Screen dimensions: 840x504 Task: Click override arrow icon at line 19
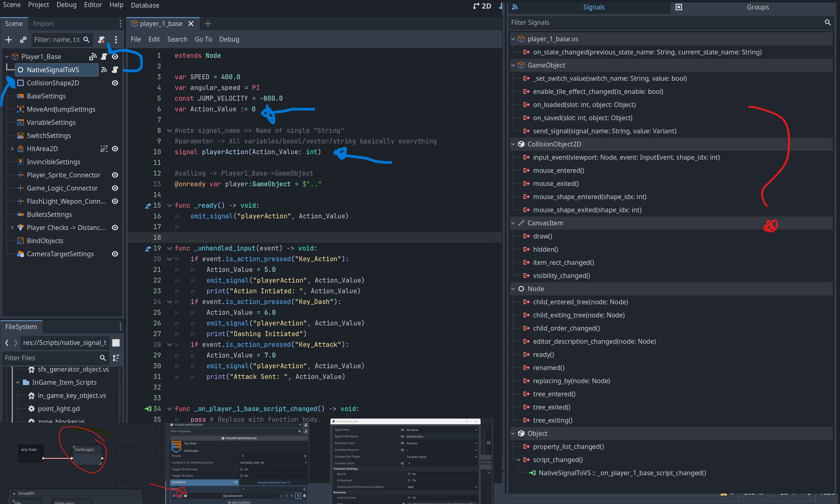coord(148,248)
